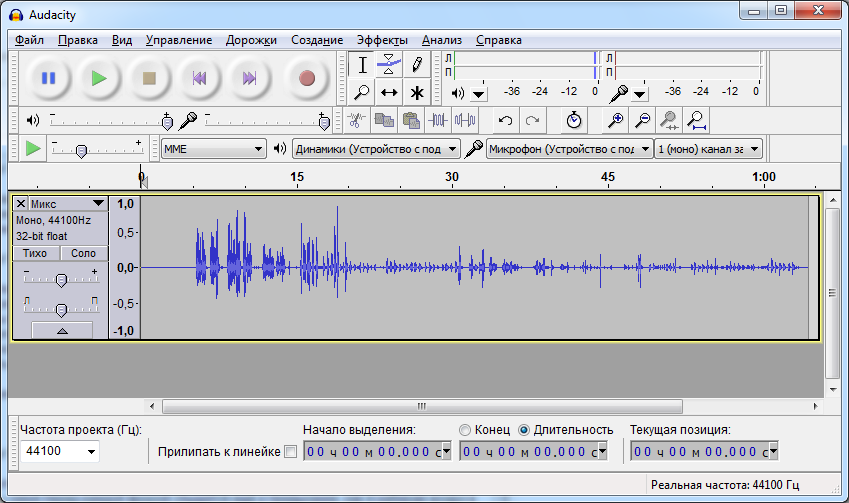Select the Конец radio button
849x503 pixels.
tap(465, 430)
